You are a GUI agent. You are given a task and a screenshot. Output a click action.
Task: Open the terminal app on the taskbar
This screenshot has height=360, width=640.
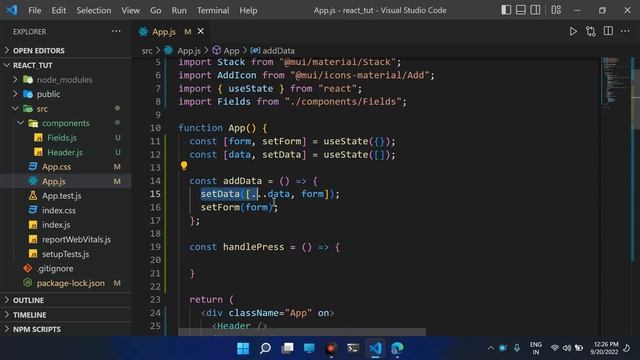coord(353,348)
